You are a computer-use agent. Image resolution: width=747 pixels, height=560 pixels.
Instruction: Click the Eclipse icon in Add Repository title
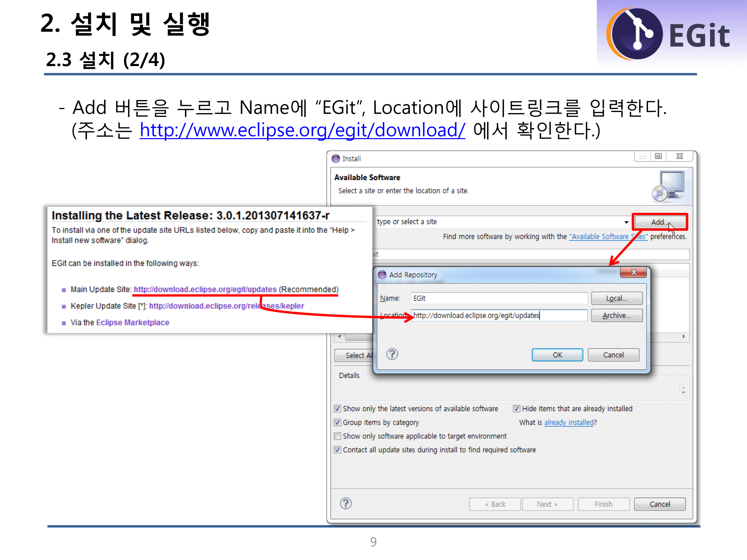(382, 275)
